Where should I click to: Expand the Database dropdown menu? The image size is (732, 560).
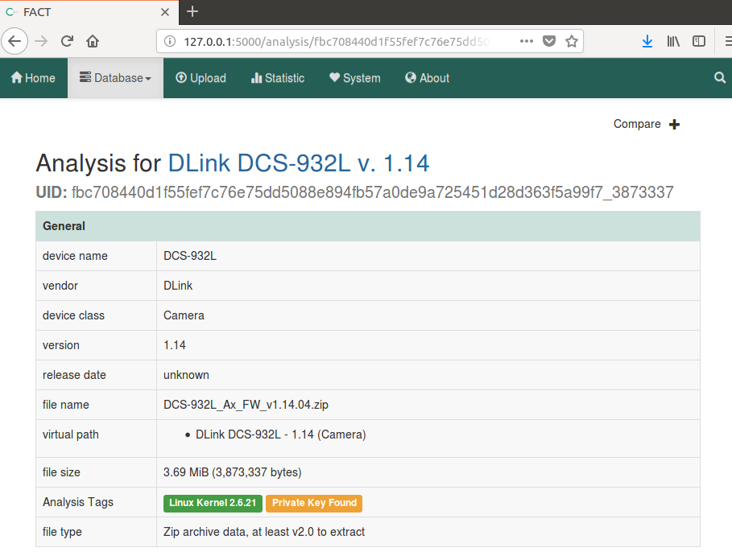pyautogui.click(x=115, y=78)
